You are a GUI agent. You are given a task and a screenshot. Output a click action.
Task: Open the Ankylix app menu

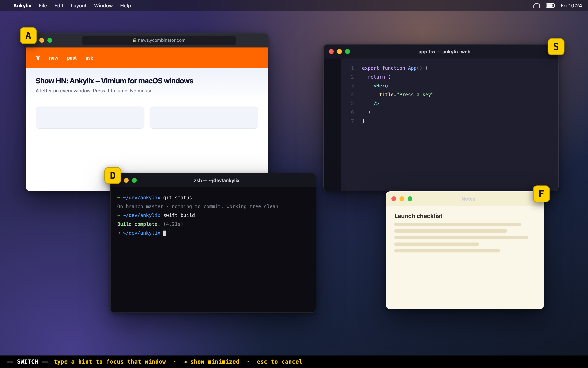coord(22,6)
